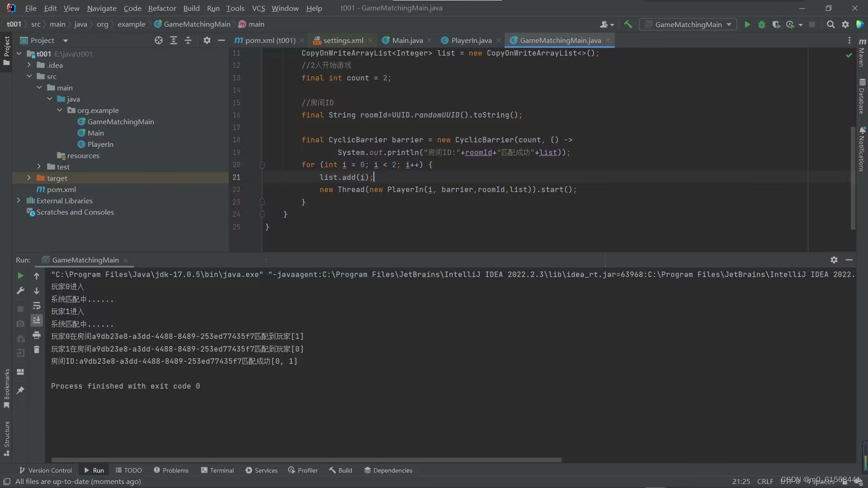Open IDE settings gear in top toolbar
Viewport: 868px width, 488px height.
pos(845,24)
